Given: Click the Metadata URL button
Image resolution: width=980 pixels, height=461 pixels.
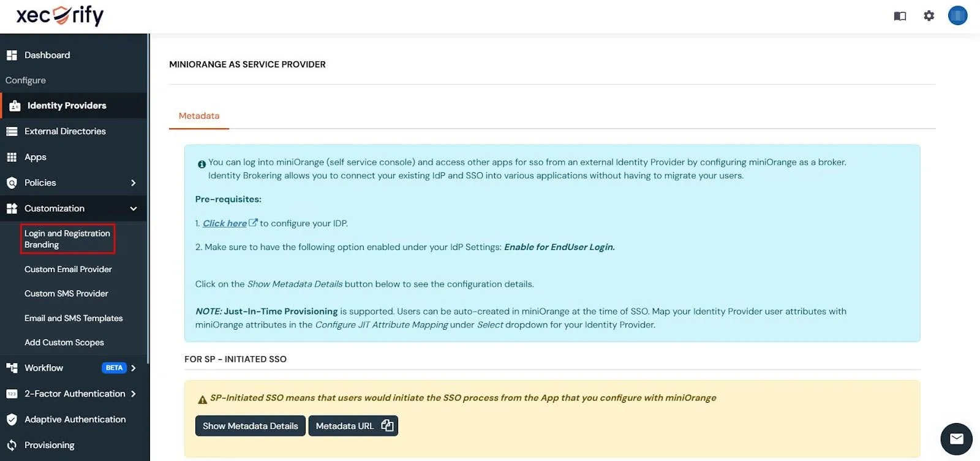Looking at the screenshot, I should (353, 426).
